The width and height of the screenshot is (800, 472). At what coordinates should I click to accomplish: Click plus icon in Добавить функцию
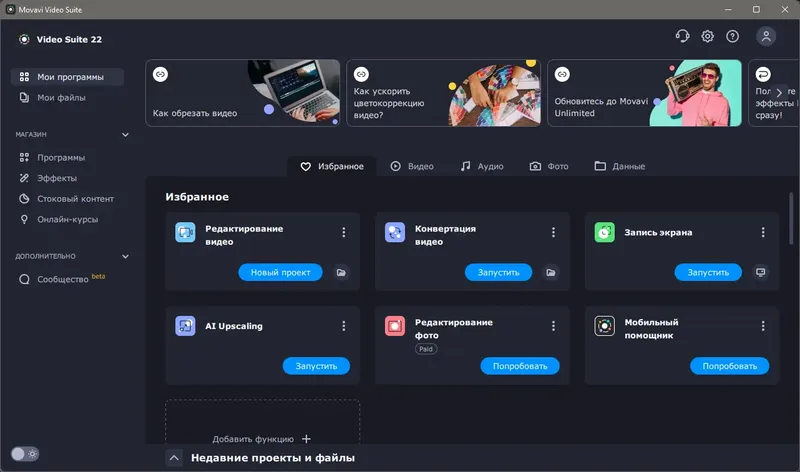coord(306,439)
